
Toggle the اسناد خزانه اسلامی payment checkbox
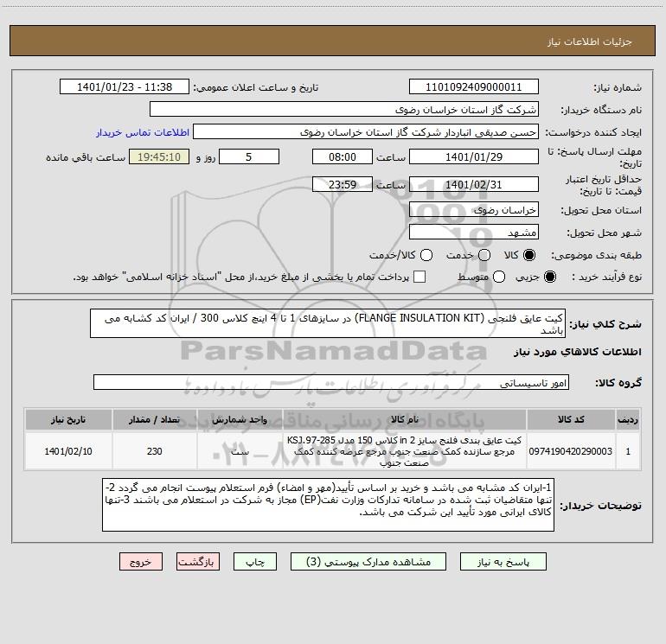pyautogui.click(x=419, y=277)
